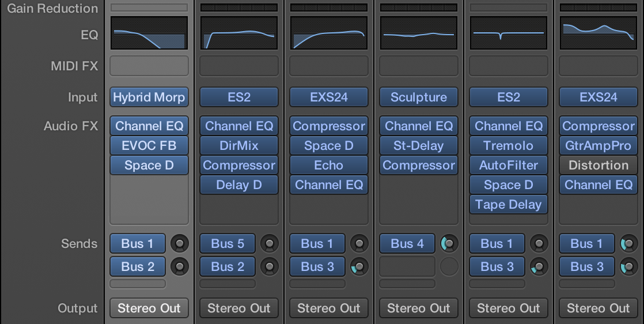Open Channel EQ above St-Delay
Screen dimensions: 644x324
pos(419,126)
